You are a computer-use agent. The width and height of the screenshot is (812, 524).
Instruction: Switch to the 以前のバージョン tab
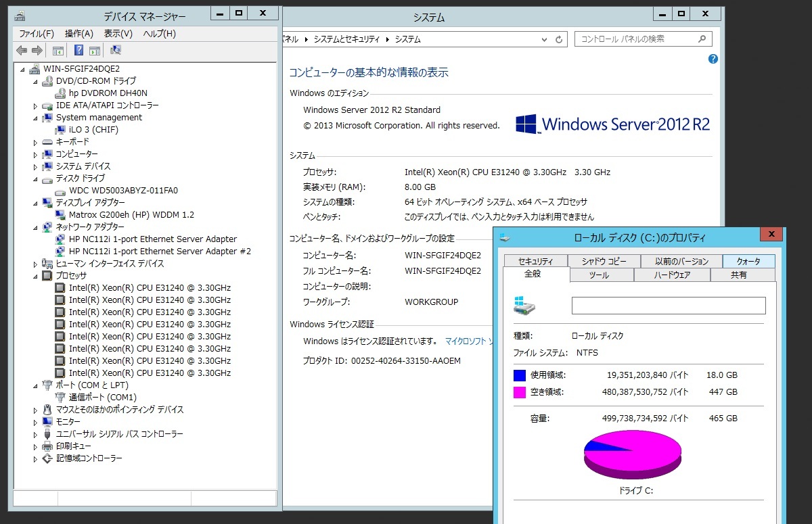point(681,262)
